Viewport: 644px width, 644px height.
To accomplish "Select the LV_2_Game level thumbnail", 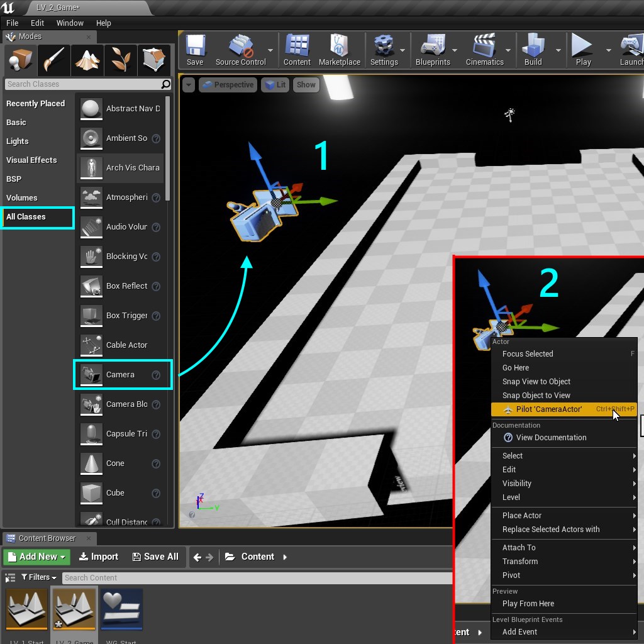I will [74, 609].
